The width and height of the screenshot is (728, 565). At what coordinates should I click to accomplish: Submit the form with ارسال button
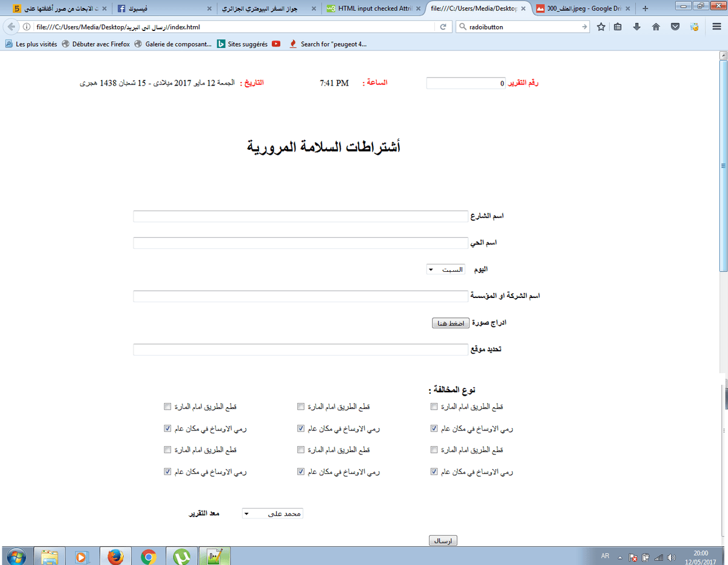click(443, 540)
